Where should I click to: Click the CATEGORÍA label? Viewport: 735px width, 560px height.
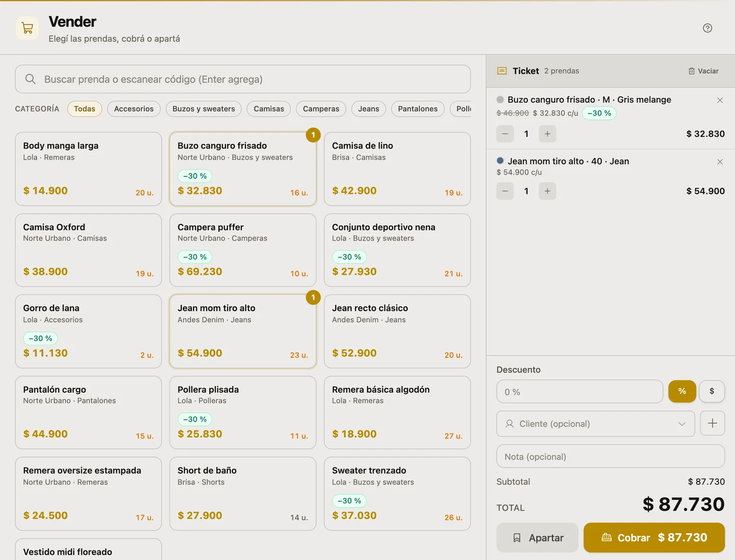coord(37,109)
